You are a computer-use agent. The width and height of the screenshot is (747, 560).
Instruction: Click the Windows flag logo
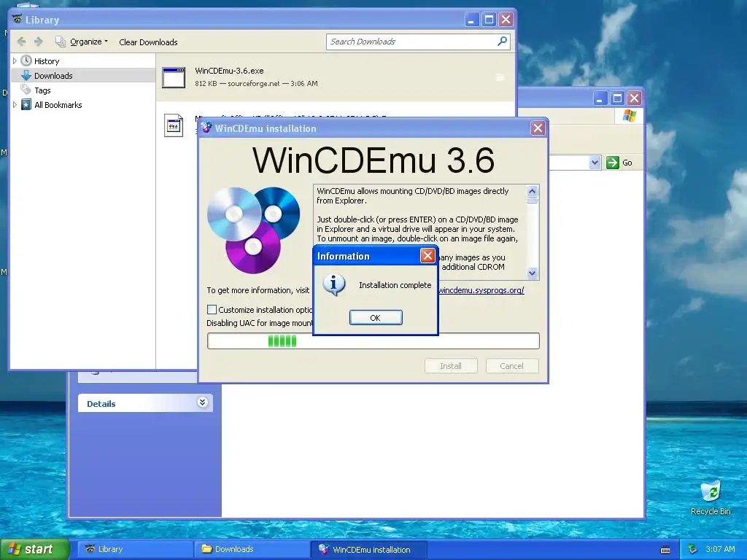[x=629, y=116]
